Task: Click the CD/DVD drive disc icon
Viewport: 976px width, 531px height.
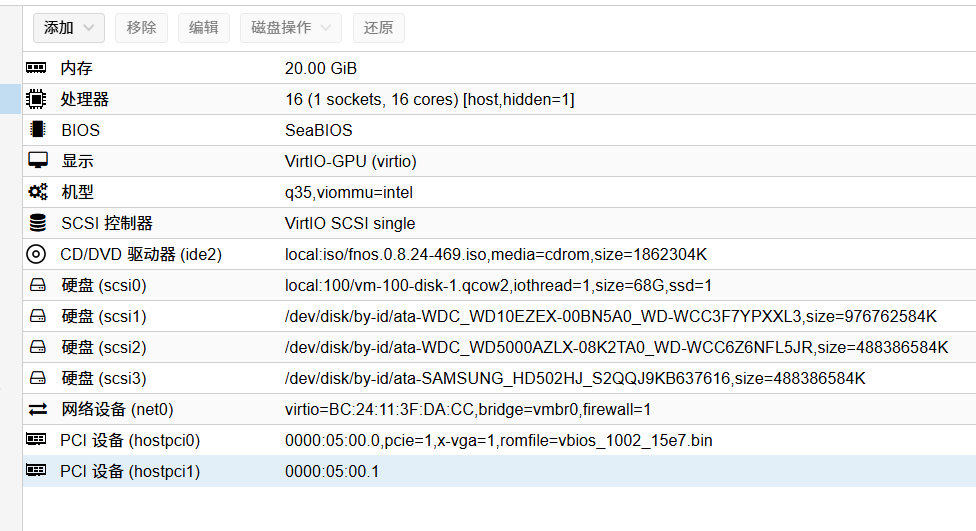Action: 37,254
